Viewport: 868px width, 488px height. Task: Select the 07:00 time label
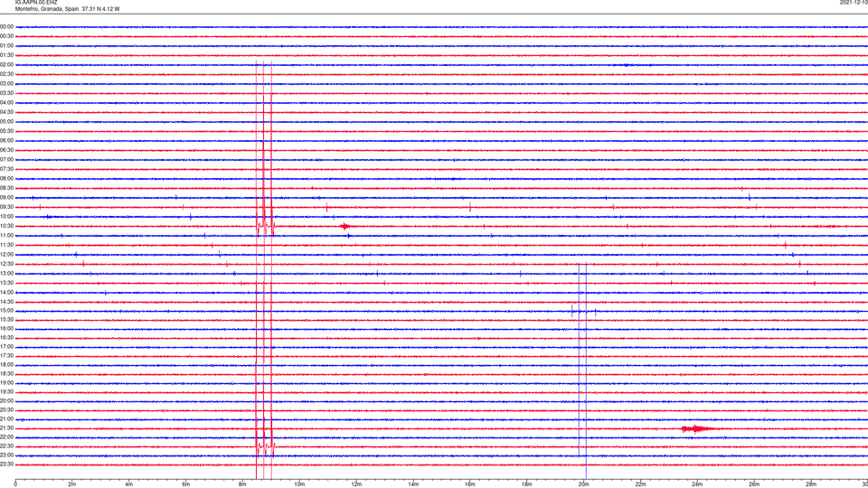pyautogui.click(x=6, y=159)
